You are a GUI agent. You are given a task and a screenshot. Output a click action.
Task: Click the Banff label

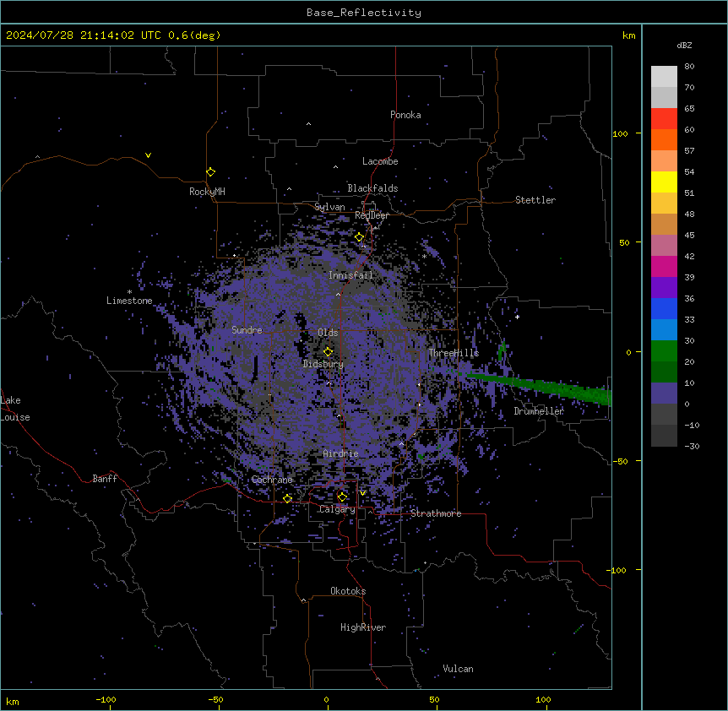click(105, 479)
